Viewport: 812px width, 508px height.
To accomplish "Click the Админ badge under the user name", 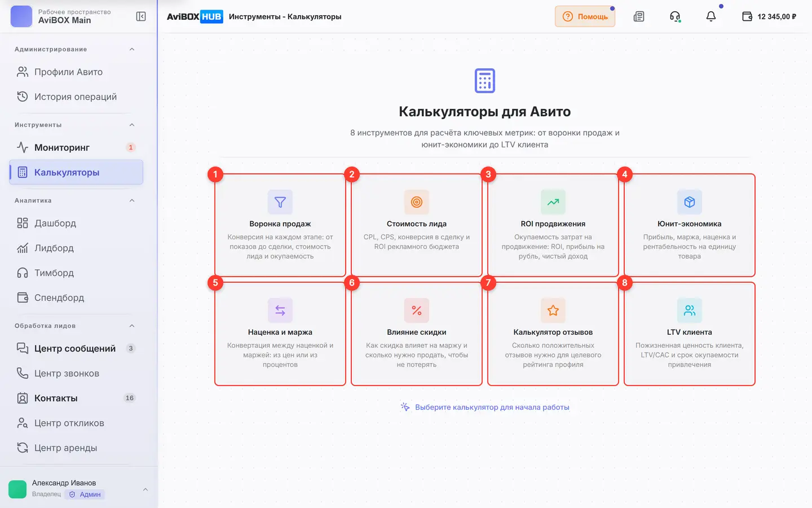I will point(85,494).
